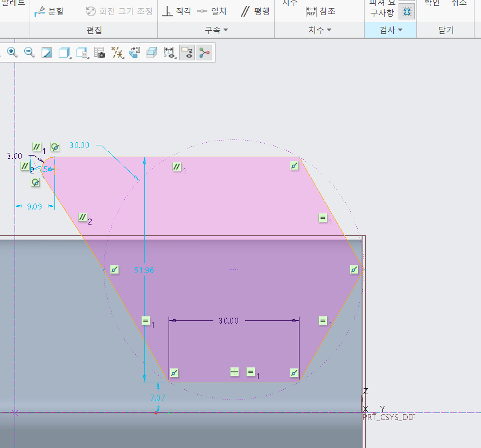
Task: Click the Repaint screen icon
Action: pyautogui.click(x=47, y=52)
